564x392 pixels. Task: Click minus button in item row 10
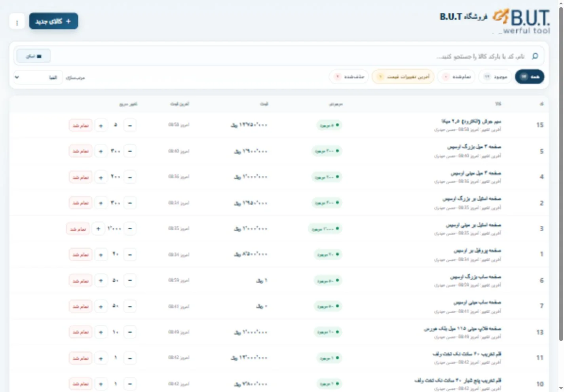coord(130,384)
